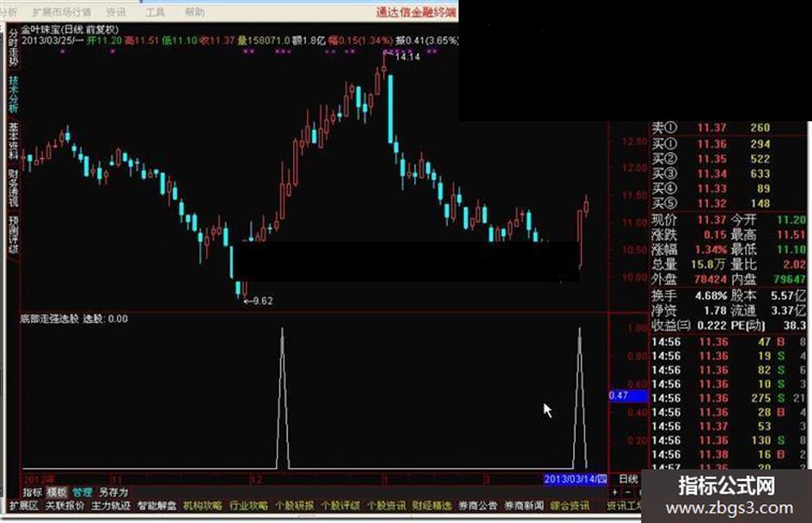Click the 内盘 value 79647
Image resolution: width=812 pixels, height=523 pixels.
click(x=790, y=280)
